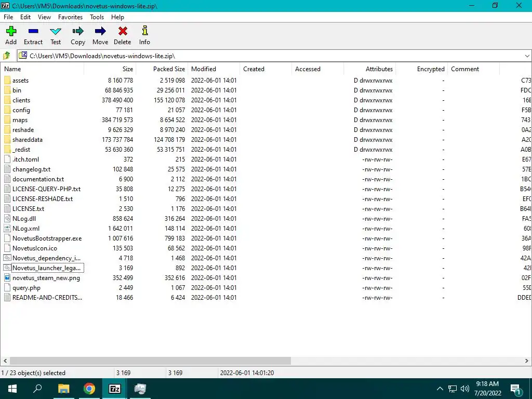Open the File menu
532x399 pixels.
tap(8, 17)
